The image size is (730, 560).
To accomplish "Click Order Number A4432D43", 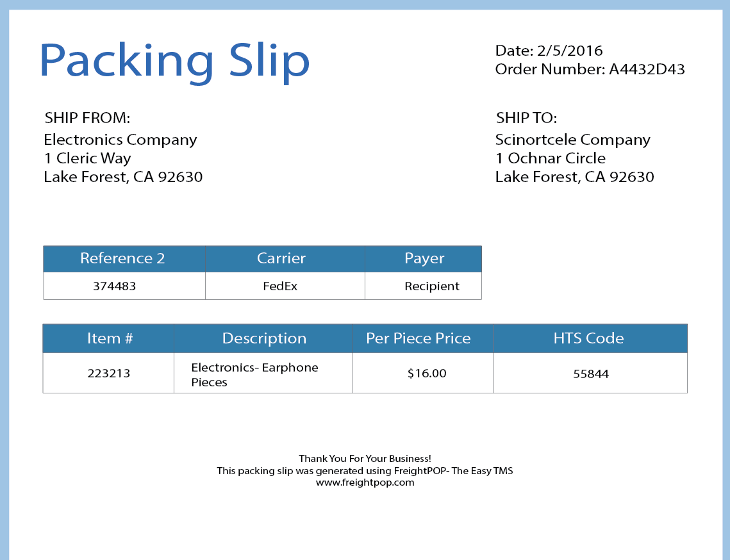I will tap(590, 69).
